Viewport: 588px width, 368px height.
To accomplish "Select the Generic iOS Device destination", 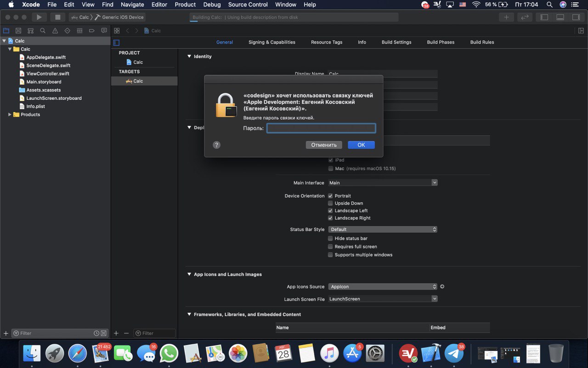I will point(119,17).
